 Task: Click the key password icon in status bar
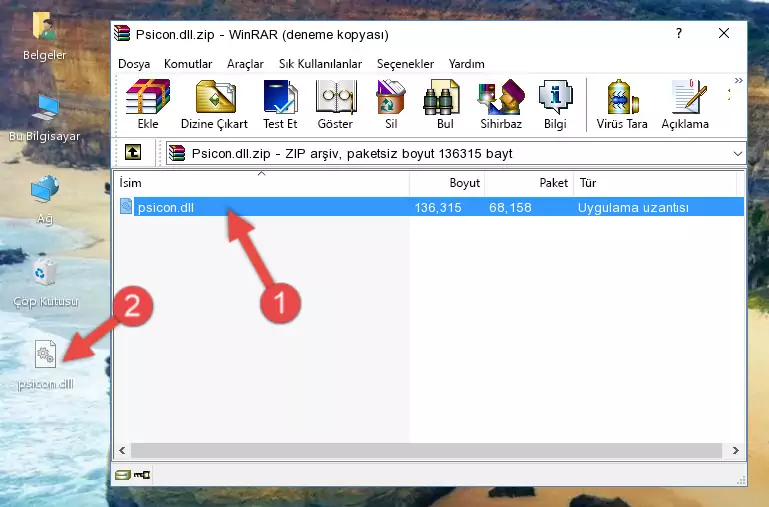tap(142, 475)
